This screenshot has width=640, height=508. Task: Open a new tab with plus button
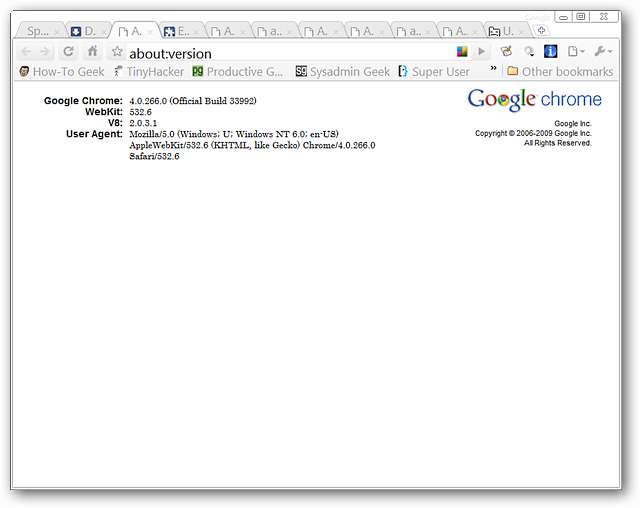click(x=542, y=30)
